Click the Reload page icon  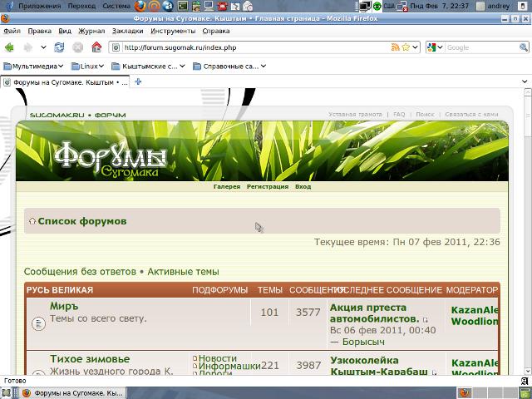[59, 47]
